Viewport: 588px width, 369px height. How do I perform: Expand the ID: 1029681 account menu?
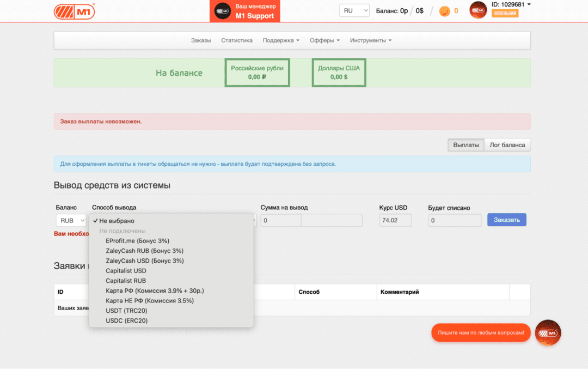coord(511,4)
